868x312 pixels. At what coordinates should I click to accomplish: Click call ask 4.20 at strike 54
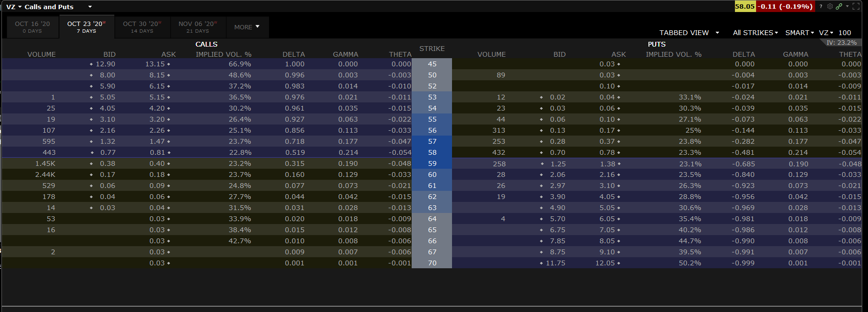157,108
